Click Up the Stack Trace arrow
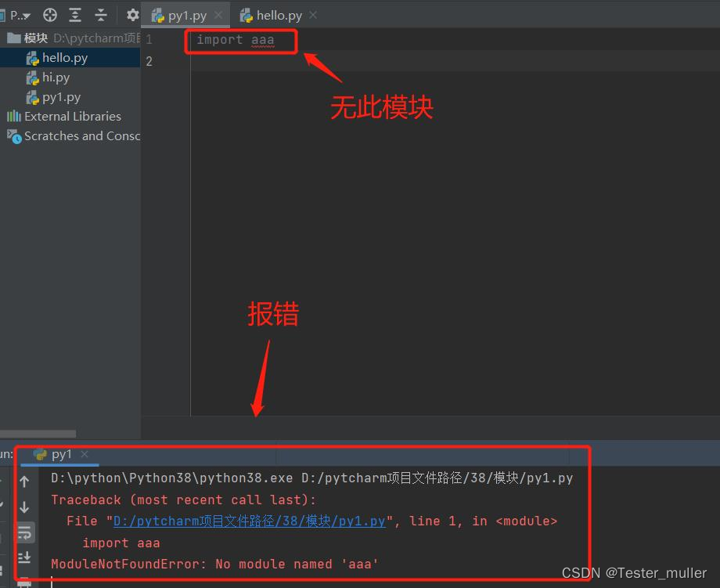 click(x=25, y=480)
